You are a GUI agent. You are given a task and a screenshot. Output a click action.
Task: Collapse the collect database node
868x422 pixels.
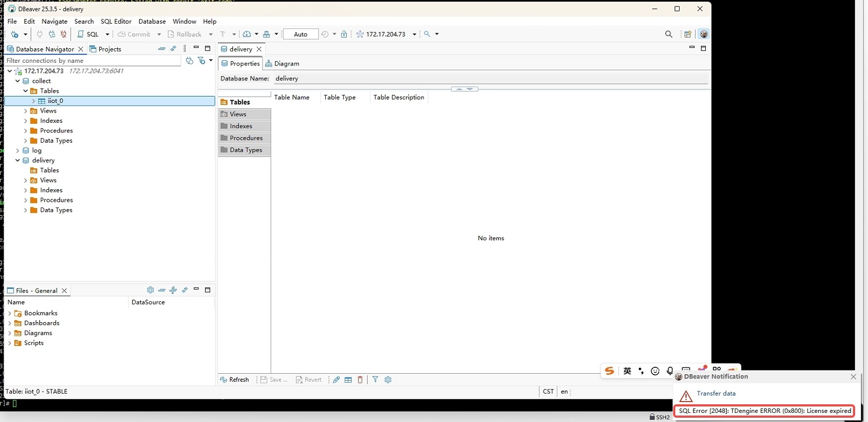point(18,81)
